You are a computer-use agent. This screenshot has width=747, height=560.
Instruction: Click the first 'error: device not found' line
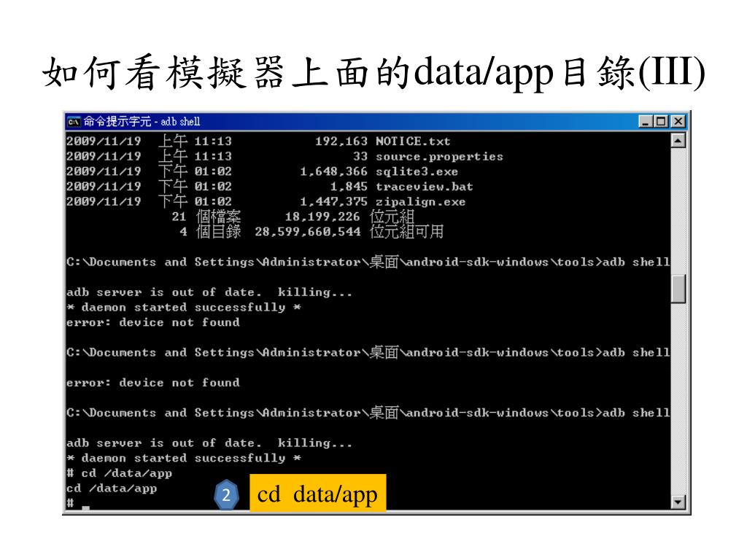click(153, 322)
